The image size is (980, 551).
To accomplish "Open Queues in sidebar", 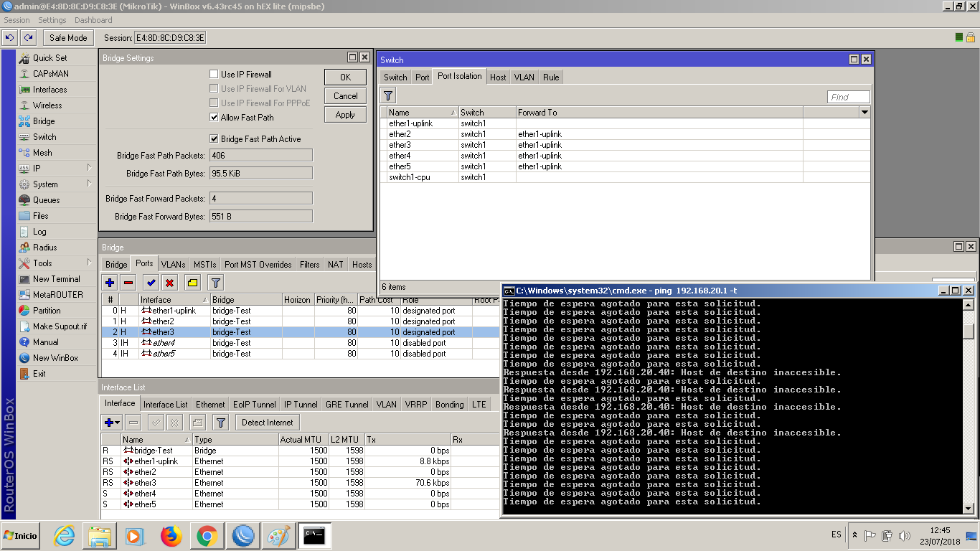I will (46, 200).
